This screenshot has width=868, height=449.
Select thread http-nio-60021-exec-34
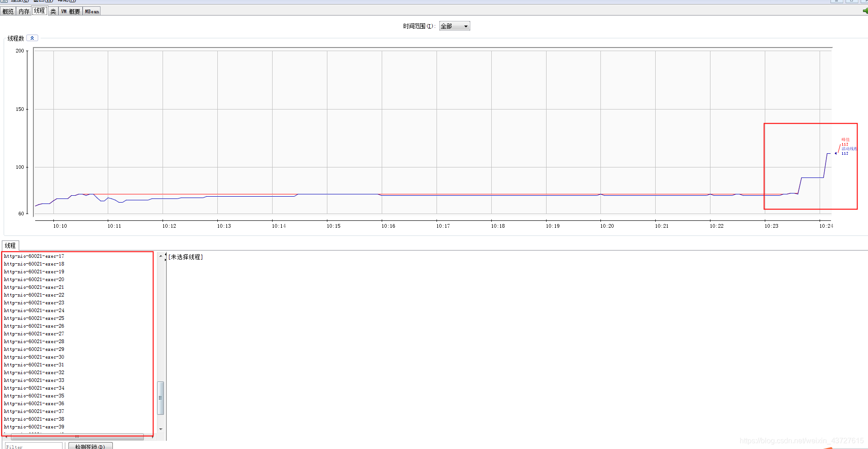pyautogui.click(x=34, y=388)
